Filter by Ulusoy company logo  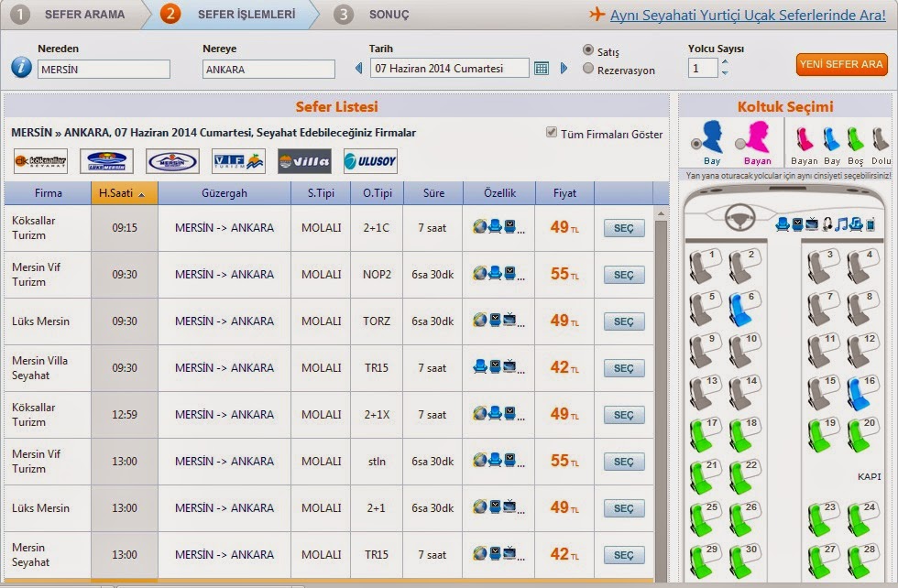tap(370, 161)
